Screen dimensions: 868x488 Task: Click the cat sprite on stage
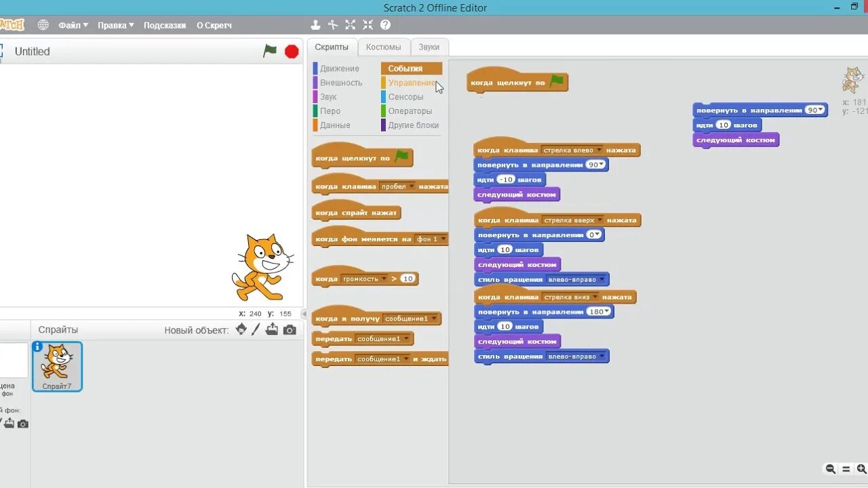tap(263, 267)
